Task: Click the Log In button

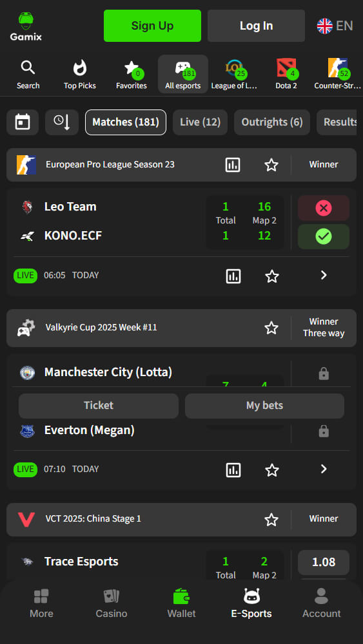Action: point(257,26)
